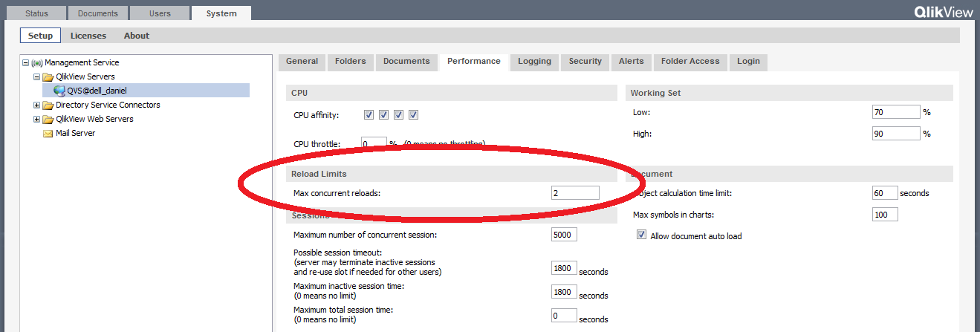This screenshot has height=332, width=980.
Task: Collapse the Management Service tree node
Action: coord(25,63)
